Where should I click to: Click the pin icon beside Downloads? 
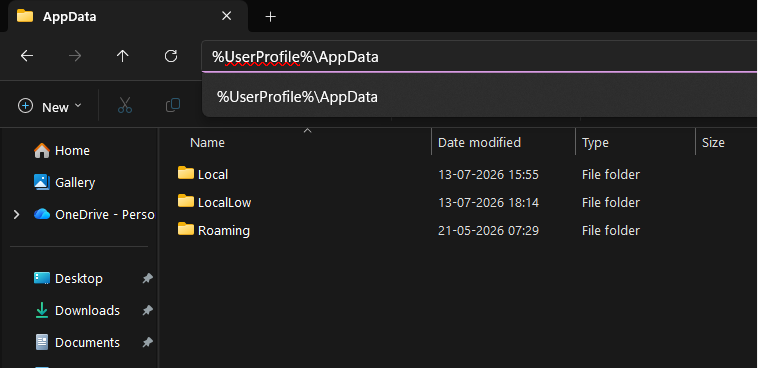(x=147, y=310)
